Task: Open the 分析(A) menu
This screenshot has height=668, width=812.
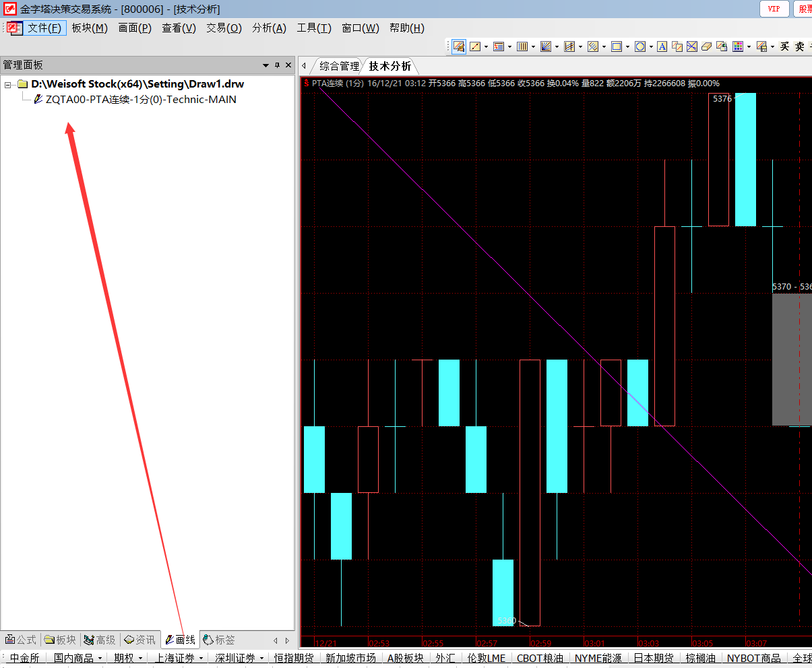Action: (269, 28)
